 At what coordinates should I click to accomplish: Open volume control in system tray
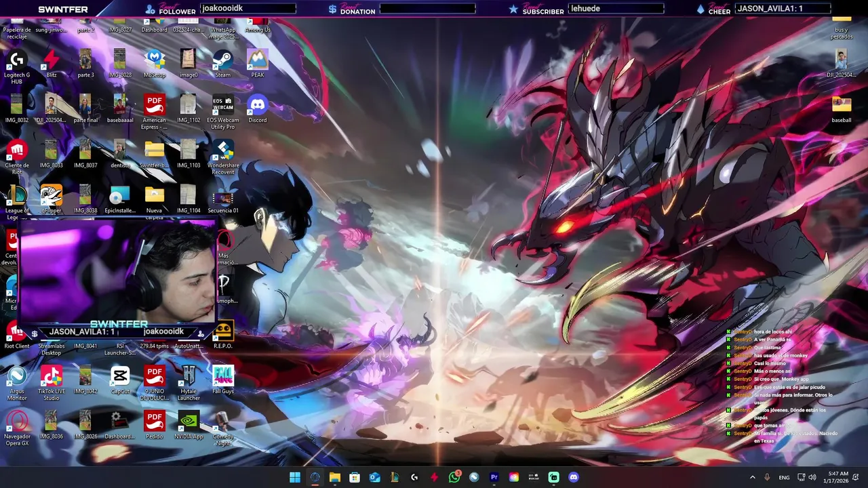[812, 477]
